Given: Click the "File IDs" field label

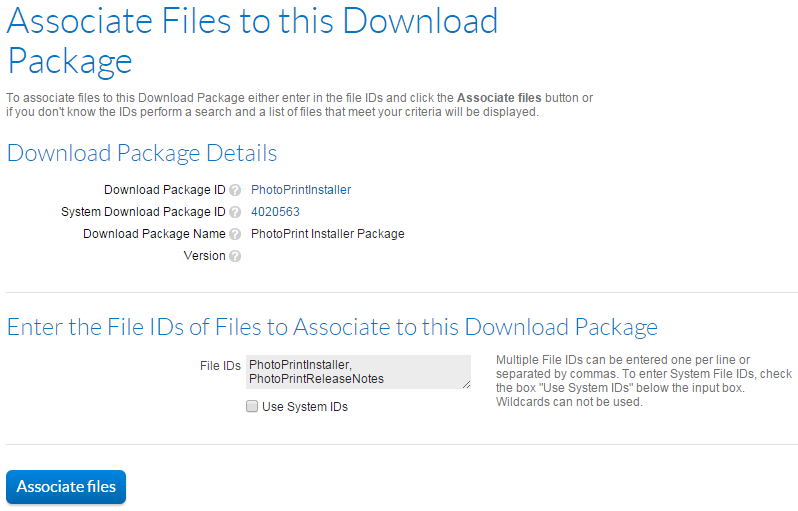Looking at the screenshot, I should pyautogui.click(x=220, y=366).
